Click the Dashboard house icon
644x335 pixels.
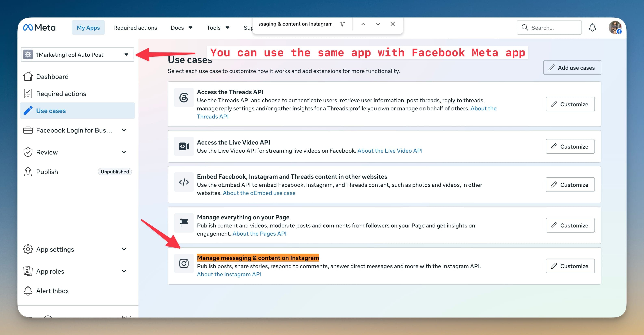[28, 76]
